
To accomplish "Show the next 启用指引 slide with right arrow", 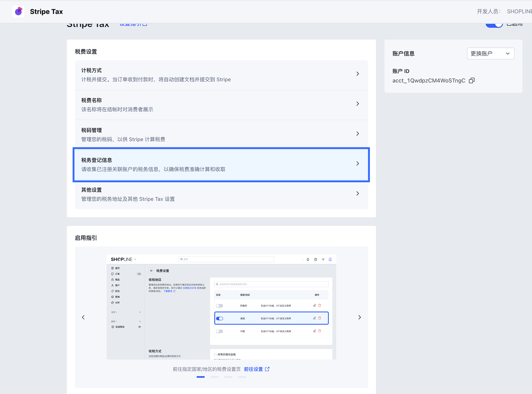I will [360, 317].
